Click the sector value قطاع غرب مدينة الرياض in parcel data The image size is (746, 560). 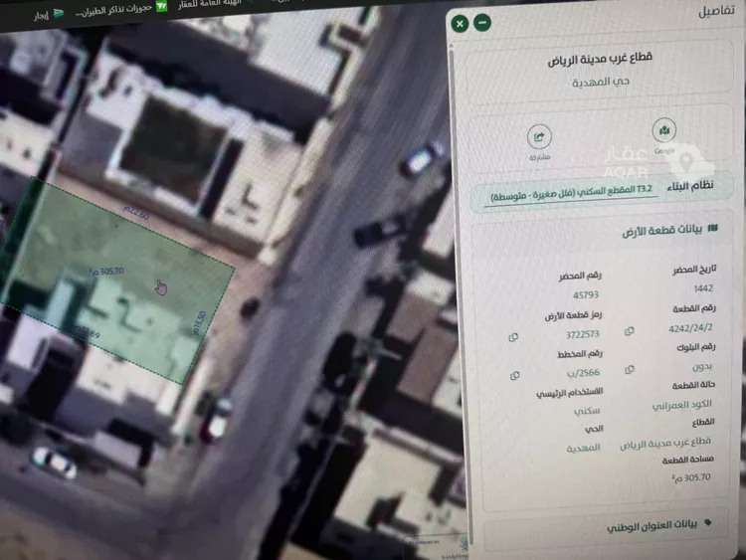tap(665, 443)
